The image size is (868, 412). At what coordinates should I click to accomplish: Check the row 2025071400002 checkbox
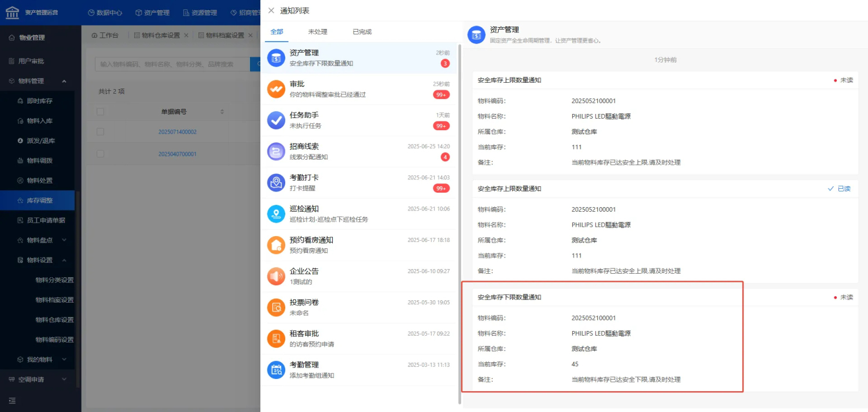[x=101, y=132]
